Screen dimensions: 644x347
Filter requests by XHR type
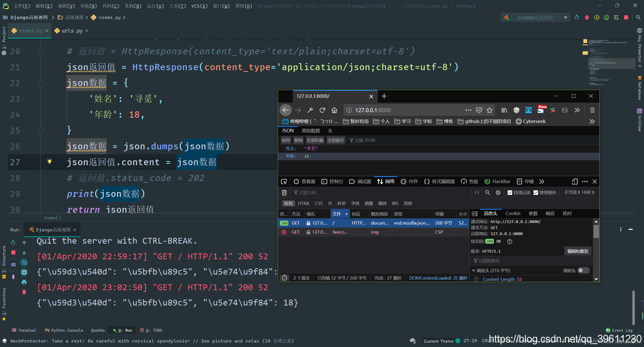click(341, 203)
